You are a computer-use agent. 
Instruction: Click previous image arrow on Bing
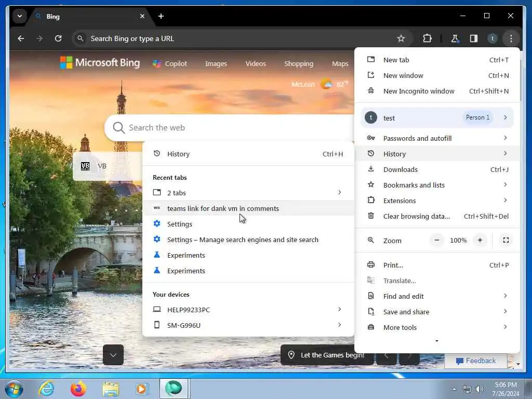386,355
